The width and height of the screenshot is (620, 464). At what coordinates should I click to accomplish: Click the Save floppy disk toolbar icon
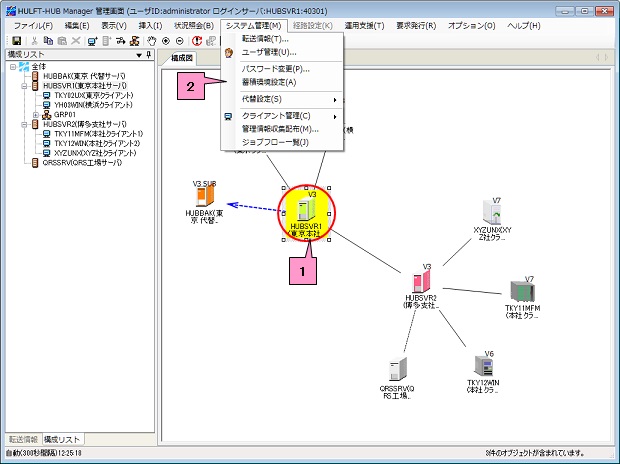pos(18,40)
